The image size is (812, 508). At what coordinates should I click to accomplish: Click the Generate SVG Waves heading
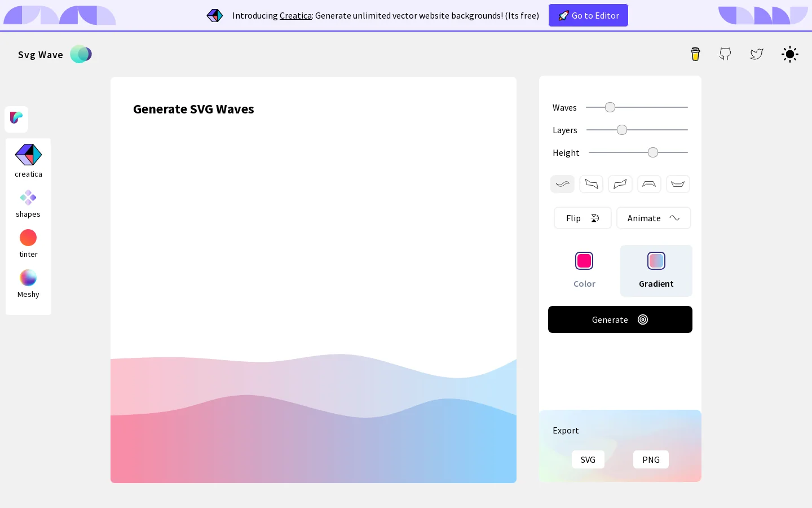[x=193, y=109]
